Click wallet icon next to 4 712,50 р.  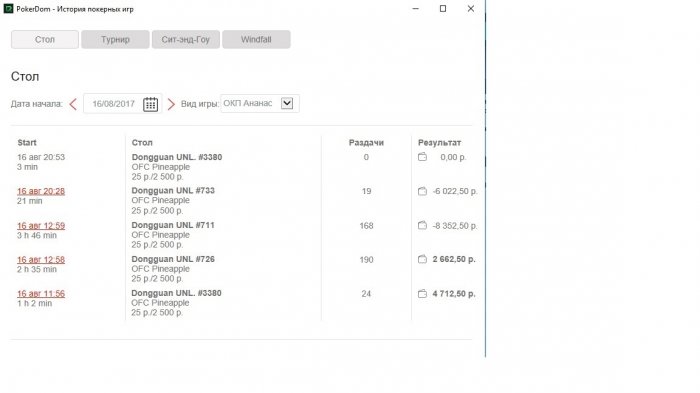[422, 293]
